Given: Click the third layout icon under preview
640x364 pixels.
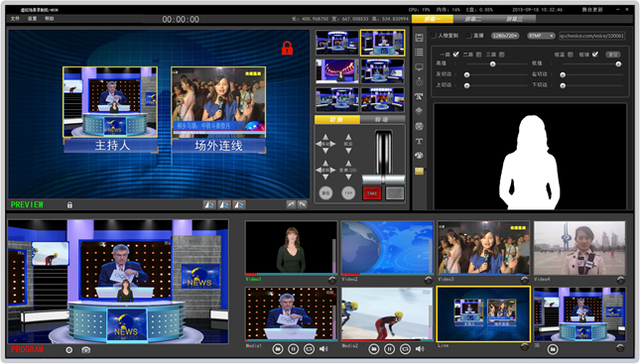Looking at the screenshot, I should coord(239,204).
